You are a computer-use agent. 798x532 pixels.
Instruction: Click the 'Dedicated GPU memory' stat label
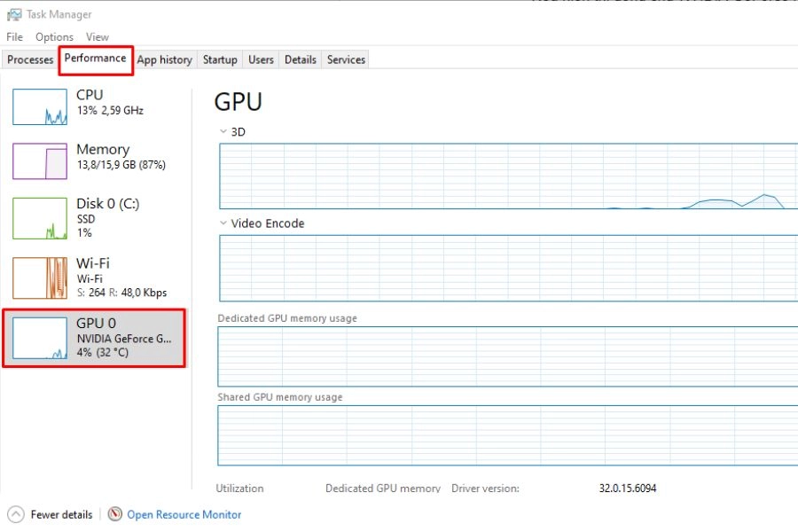pyautogui.click(x=383, y=489)
